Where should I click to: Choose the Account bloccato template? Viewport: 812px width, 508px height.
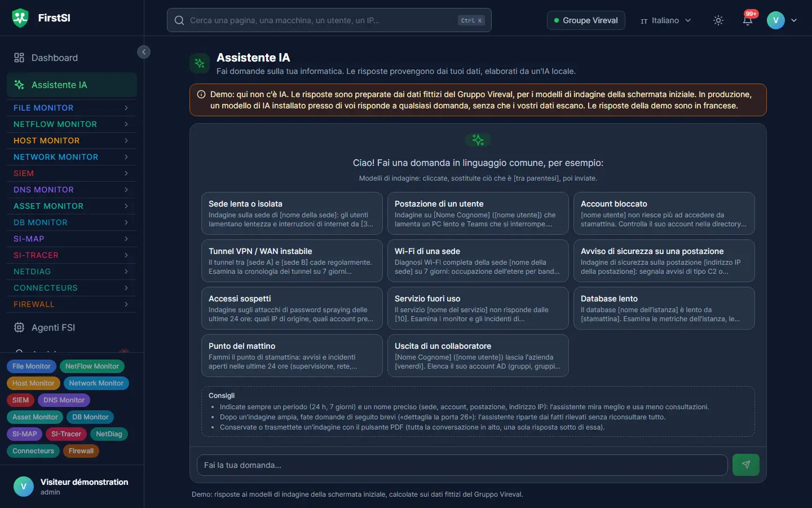(664, 213)
